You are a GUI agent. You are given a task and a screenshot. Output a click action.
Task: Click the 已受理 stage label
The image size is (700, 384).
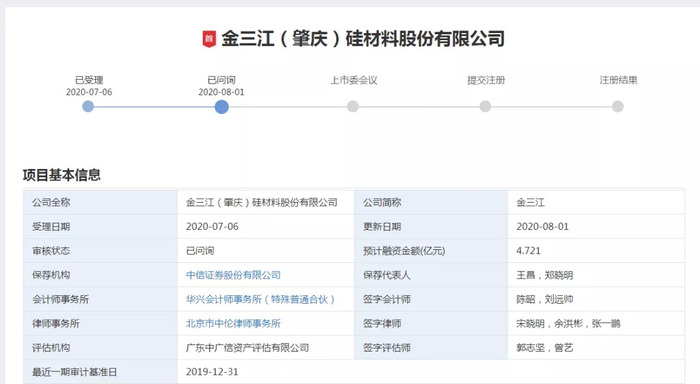click(89, 80)
